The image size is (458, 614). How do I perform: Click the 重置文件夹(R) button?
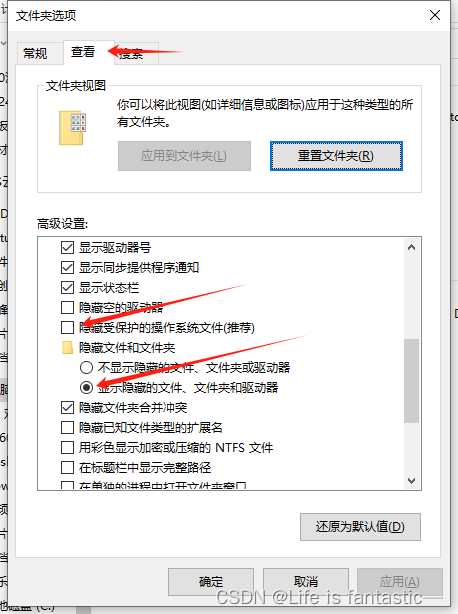click(x=336, y=156)
